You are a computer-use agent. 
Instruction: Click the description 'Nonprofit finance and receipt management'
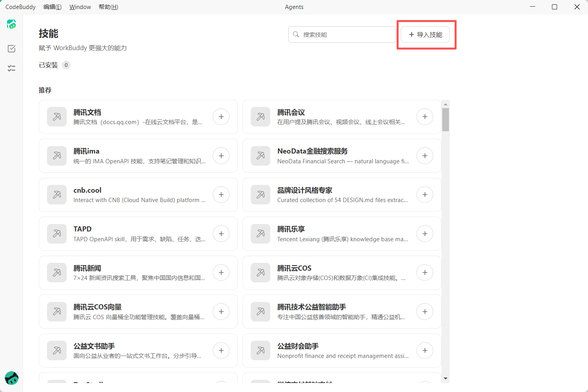coord(343,356)
